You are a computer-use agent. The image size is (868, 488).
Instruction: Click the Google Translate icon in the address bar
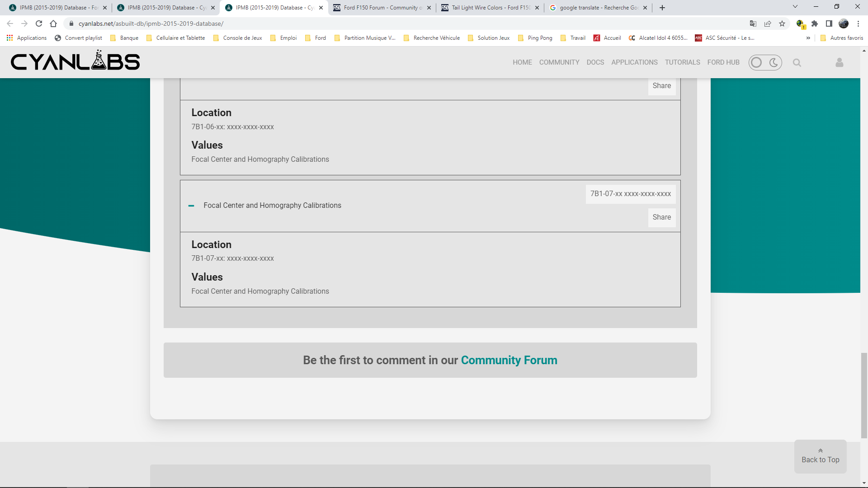[753, 23]
